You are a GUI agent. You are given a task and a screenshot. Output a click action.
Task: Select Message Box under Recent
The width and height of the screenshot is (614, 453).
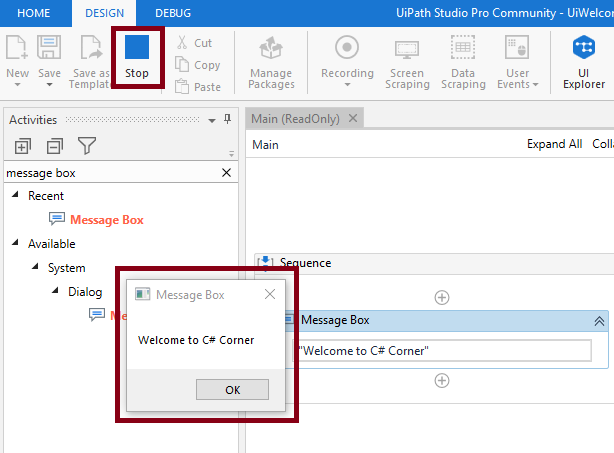tap(107, 220)
